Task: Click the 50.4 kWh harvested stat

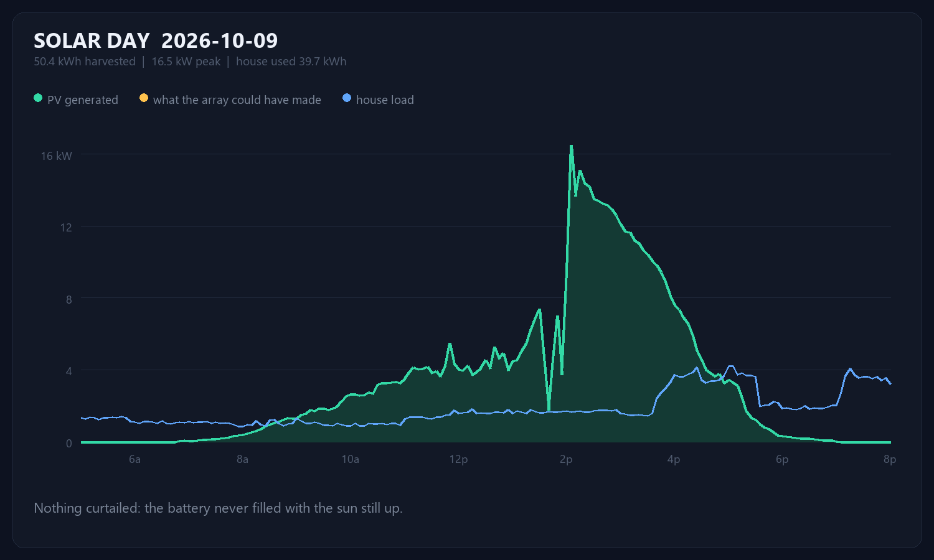Action: (x=85, y=62)
